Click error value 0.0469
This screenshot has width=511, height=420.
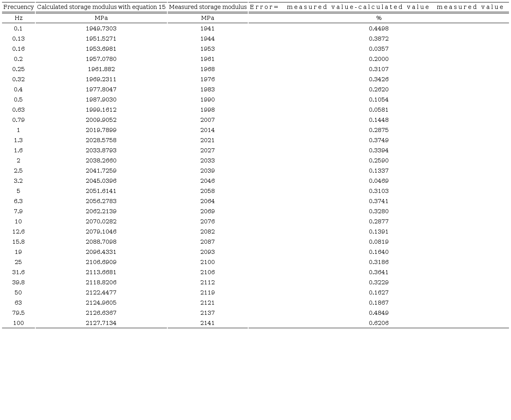point(379,181)
